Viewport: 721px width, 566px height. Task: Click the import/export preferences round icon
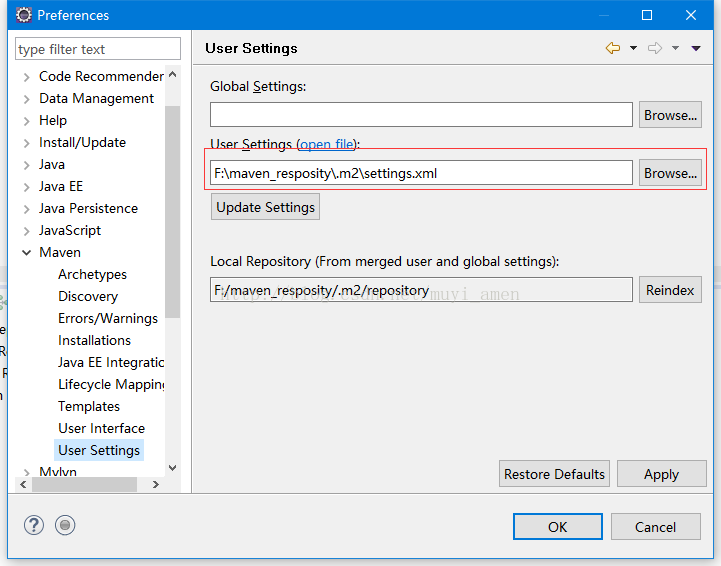[x=66, y=525]
